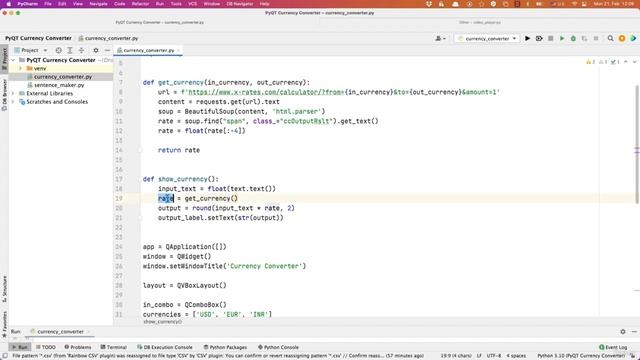Expand External Libraries node
This screenshot has height=360, width=640.
pos(13,93)
